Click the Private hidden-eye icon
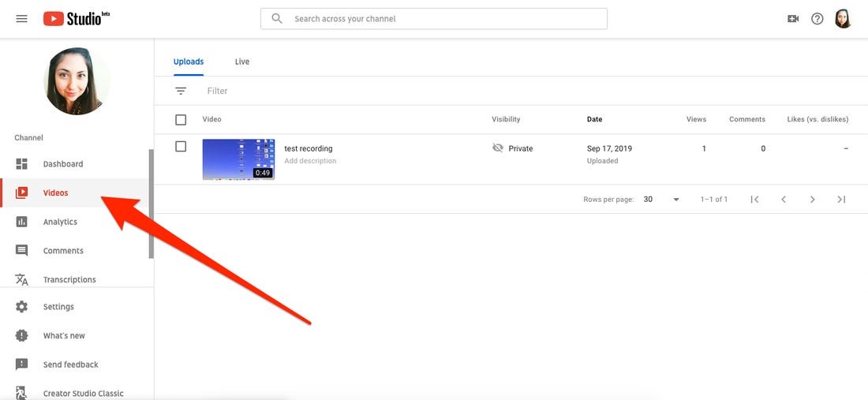Image resolution: width=868 pixels, height=400 pixels. pyautogui.click(x=498, y=148)
